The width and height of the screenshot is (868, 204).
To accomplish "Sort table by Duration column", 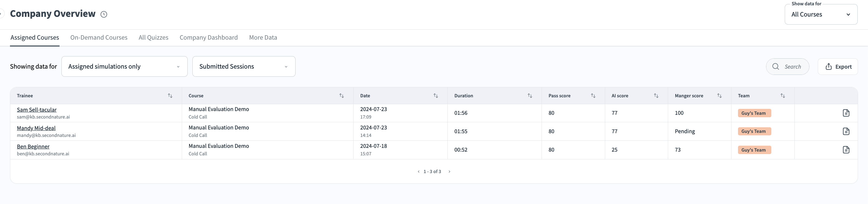I will pyautogui.click(x=530, y=96).
